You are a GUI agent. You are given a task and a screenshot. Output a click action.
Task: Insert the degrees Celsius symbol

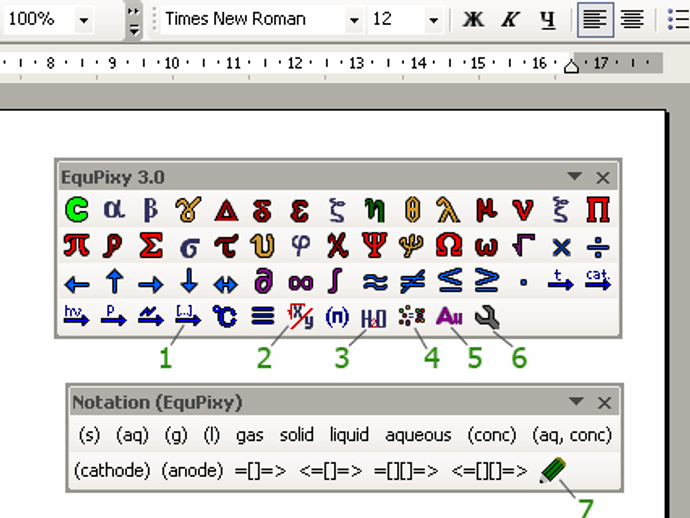[225, 316]
